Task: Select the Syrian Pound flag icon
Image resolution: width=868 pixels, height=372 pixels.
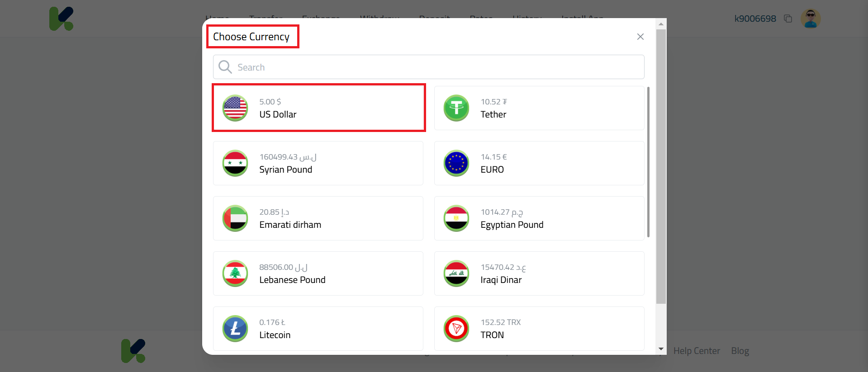Action: pos(235,163)
